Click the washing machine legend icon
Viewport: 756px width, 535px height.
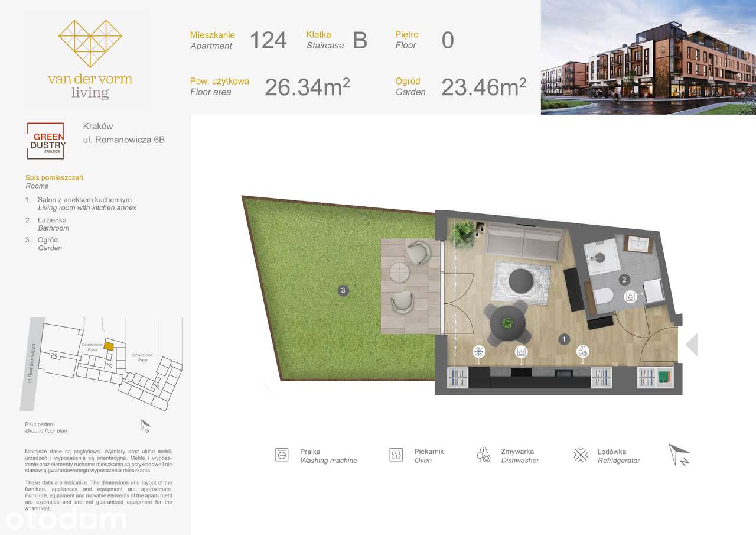click(x=282, y=455)
